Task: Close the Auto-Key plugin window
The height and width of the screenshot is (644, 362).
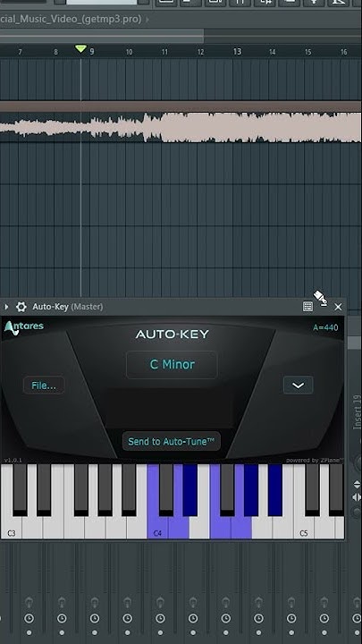Action: [x=338, y=307]
